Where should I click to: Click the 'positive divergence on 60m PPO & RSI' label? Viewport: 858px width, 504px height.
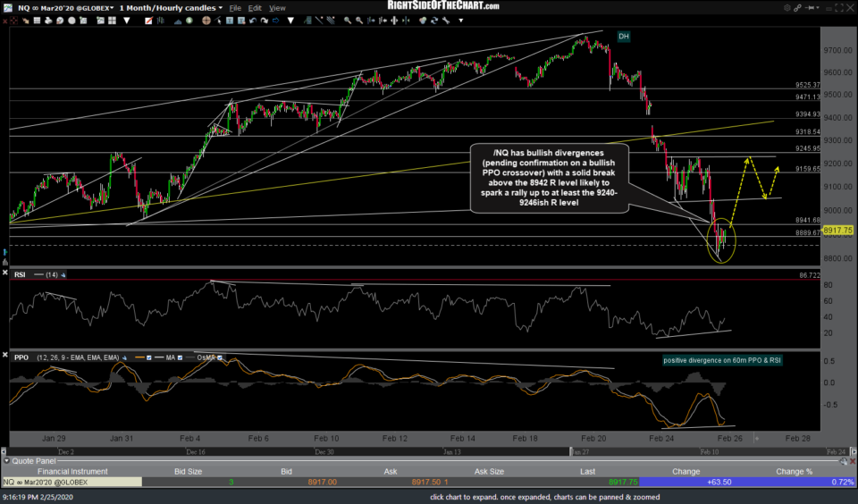pos(722,360)
